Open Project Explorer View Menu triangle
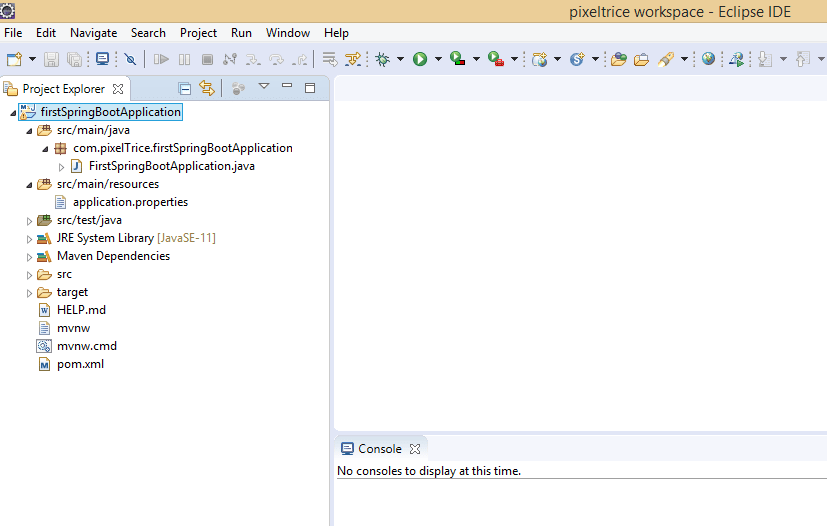Image resolution: width=827 pixels, height=526 pixels. tap(264, 86)
